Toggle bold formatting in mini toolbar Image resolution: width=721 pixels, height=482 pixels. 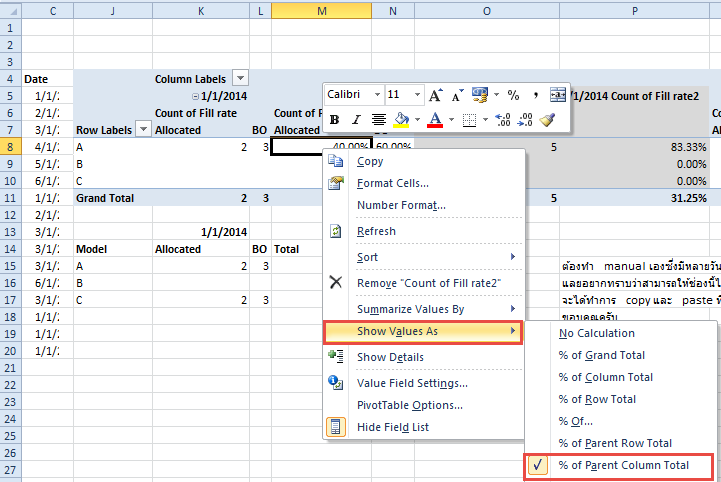pos(334,120)
